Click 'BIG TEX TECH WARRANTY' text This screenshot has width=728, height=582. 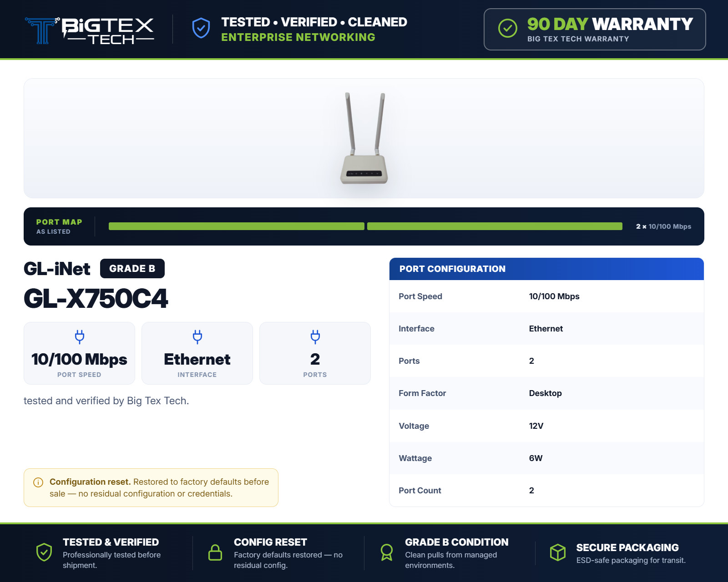coord(578,39)
